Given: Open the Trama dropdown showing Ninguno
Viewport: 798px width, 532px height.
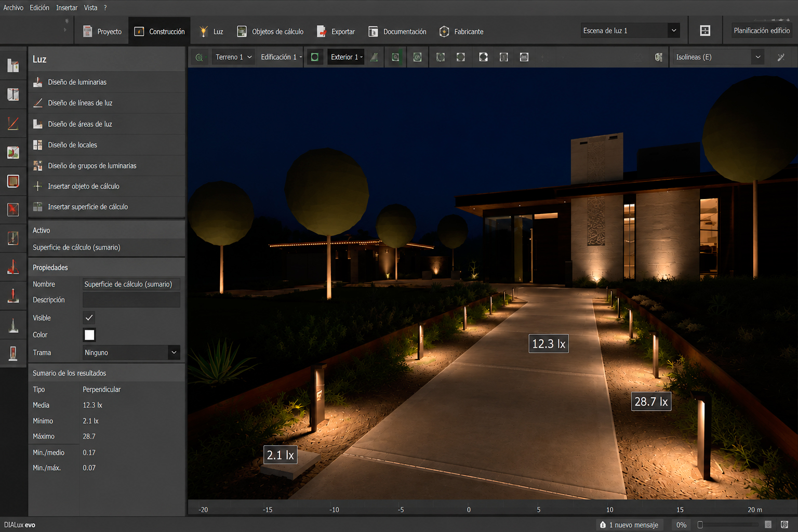Looking at the screenshot, I should [x=131, y=352].
